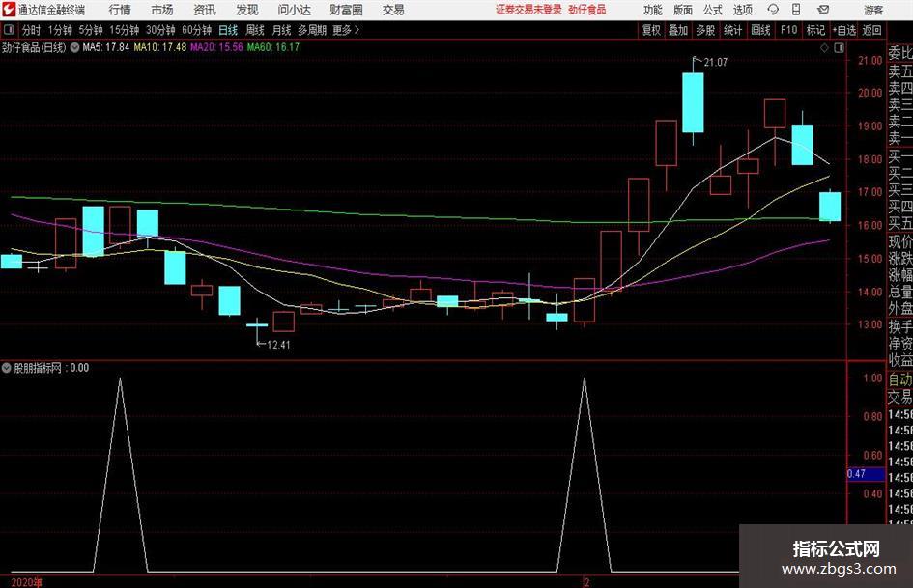Click the diamond icon above the chart
The width and height of the screenshot is (913, 588).
point(824,48)
